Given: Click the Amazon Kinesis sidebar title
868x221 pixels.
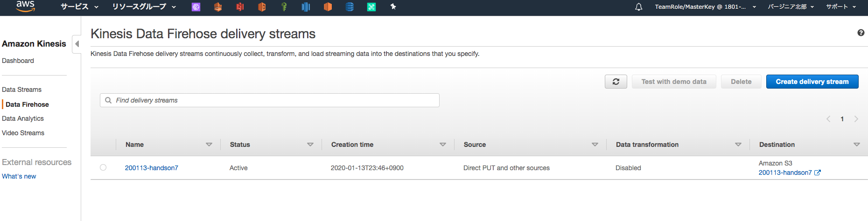Looking at the screenshot, I should pos(34,44).
